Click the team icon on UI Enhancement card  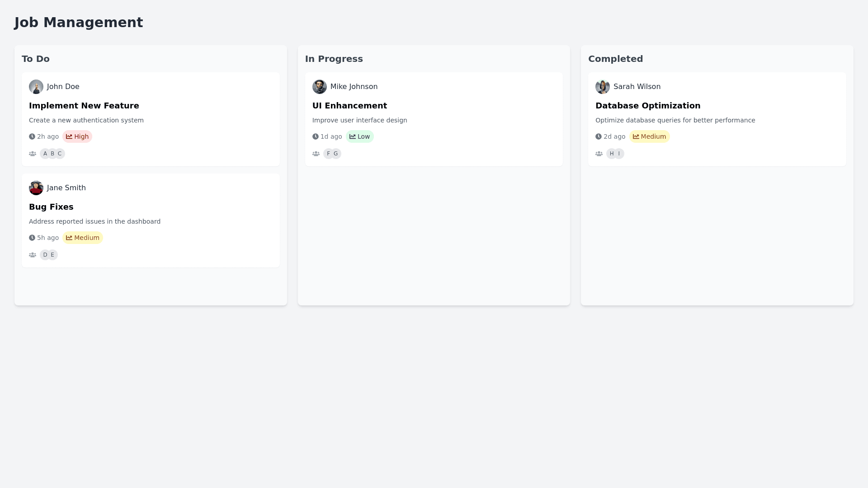(316, 154)
